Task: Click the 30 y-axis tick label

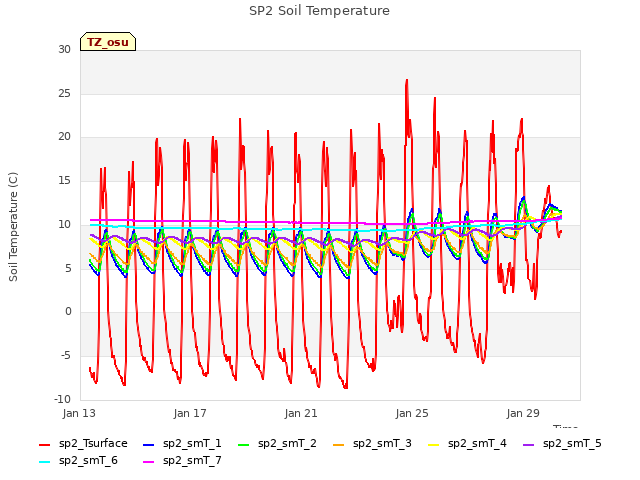Action: click(x=64, y=49)
